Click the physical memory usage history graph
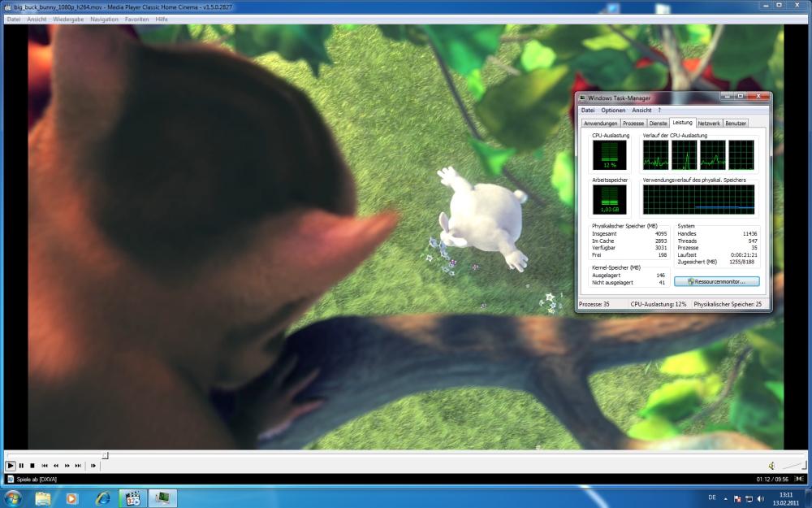This screenshot has width=812, height=508. 698,199
